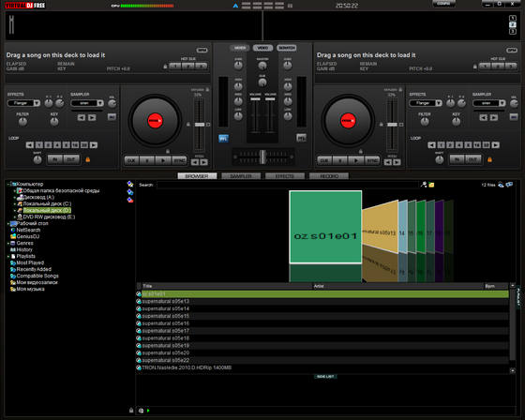Screen dimensions: 525x420
Task: Click right jog wheel red center
Action: (x=348, y=121)
